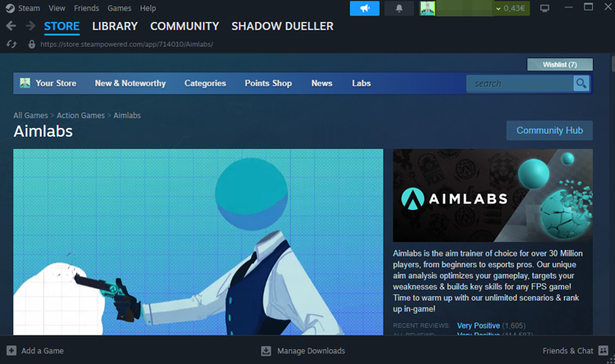Open the Help menu

click(x=148, y=8)
